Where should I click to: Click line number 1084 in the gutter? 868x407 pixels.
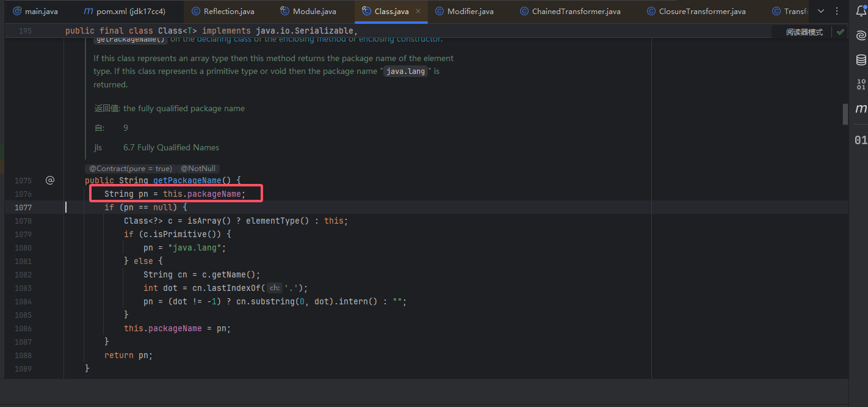click(23, 301)
